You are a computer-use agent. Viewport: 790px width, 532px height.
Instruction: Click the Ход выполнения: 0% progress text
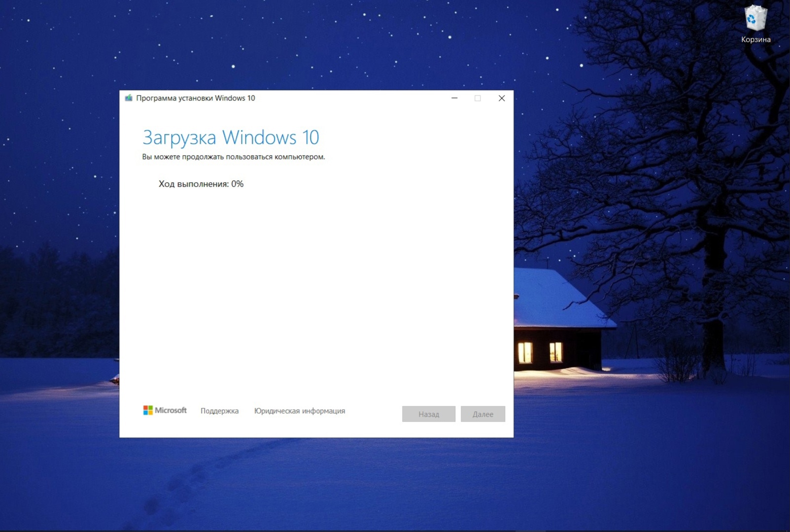pos(201,184)
